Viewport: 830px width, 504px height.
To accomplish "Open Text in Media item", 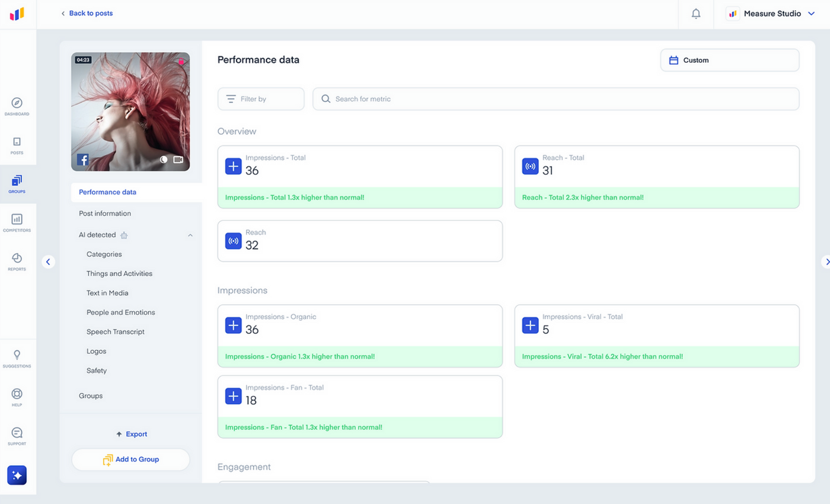I will 107,293.
